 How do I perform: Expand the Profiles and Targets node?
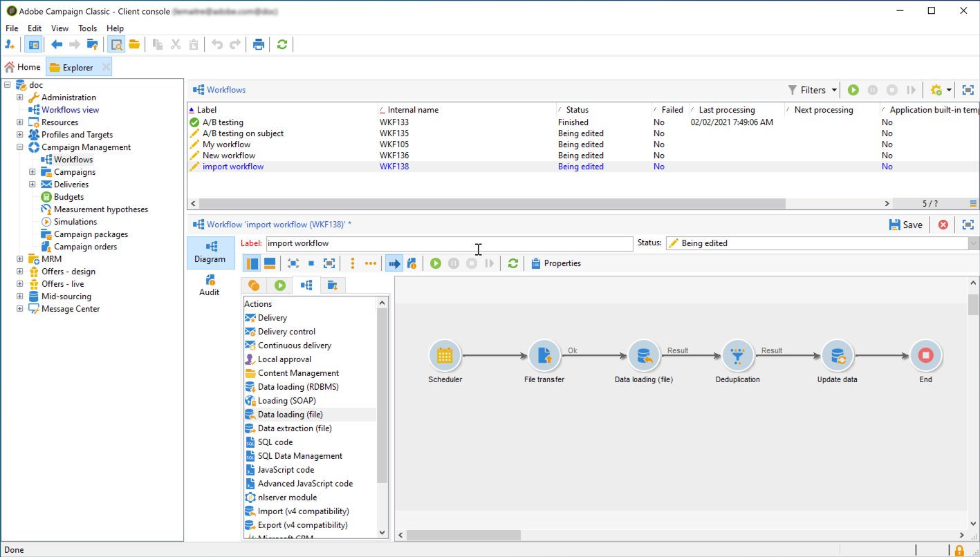coord(20,135)
